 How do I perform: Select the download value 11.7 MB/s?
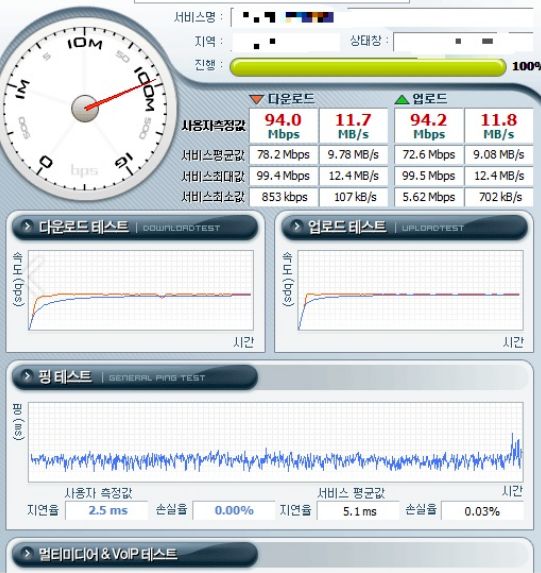(353, 126)
